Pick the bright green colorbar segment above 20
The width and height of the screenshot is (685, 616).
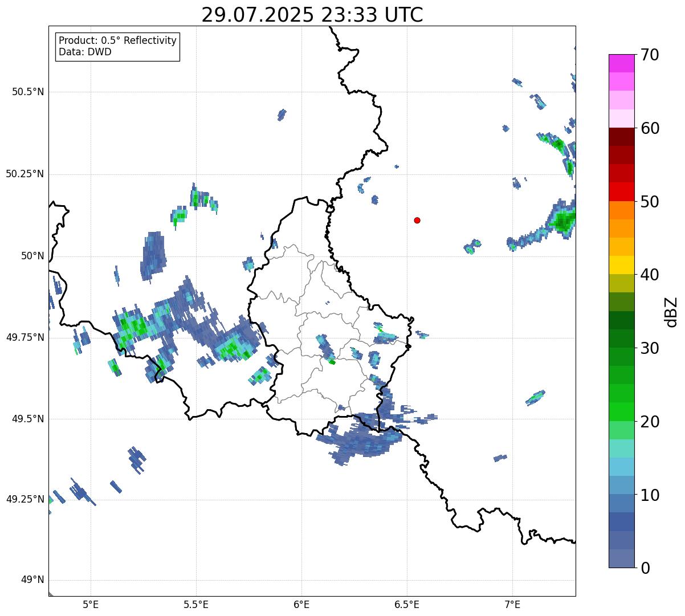point(621,411)
